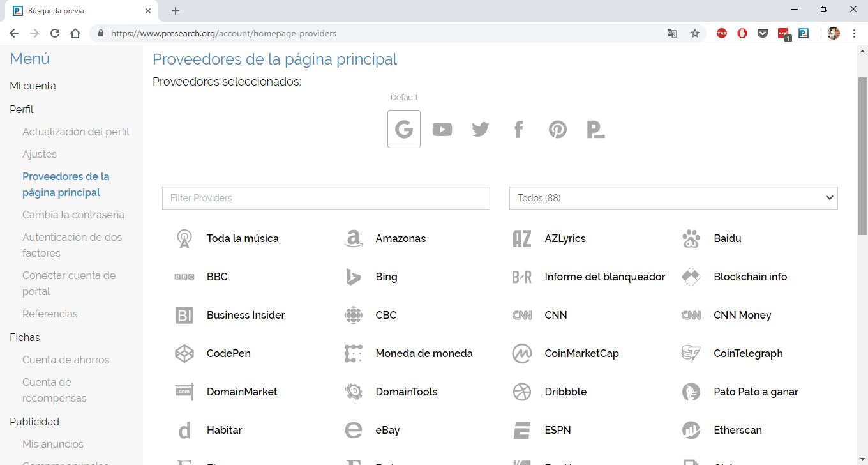Click the Twitter selected provider icon
868x465 pixels.
point(481,130)
